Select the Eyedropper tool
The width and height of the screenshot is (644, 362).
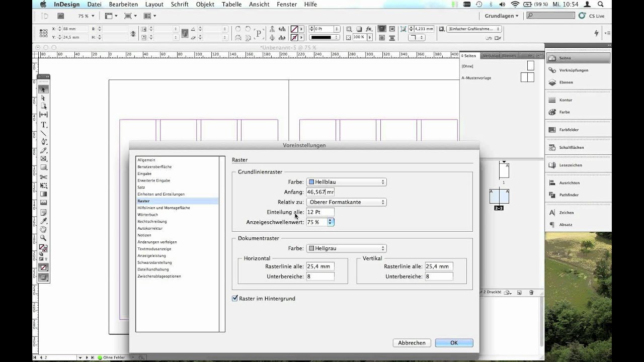[44, 221]
